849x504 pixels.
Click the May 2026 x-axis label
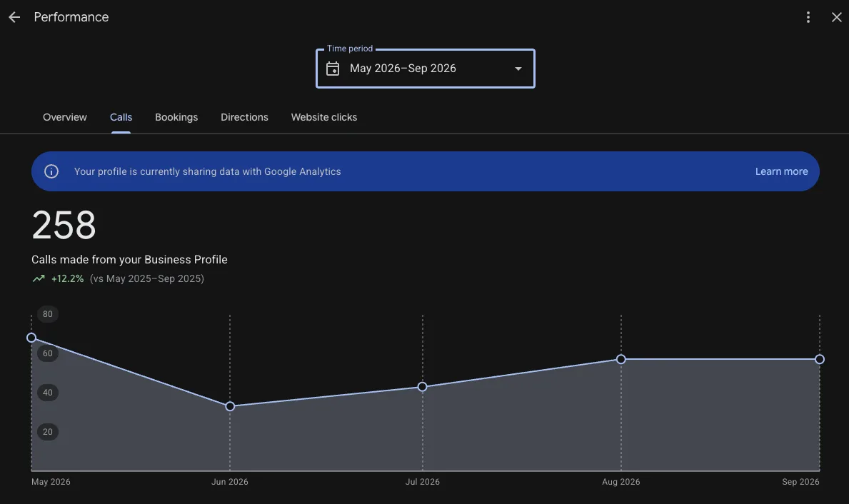tap(51, 482)
